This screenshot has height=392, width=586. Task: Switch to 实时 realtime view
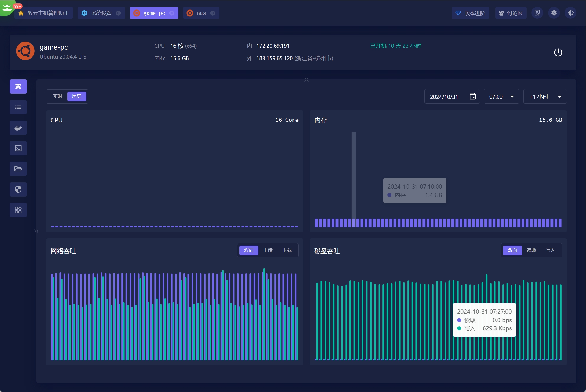(x=57, y=96)
